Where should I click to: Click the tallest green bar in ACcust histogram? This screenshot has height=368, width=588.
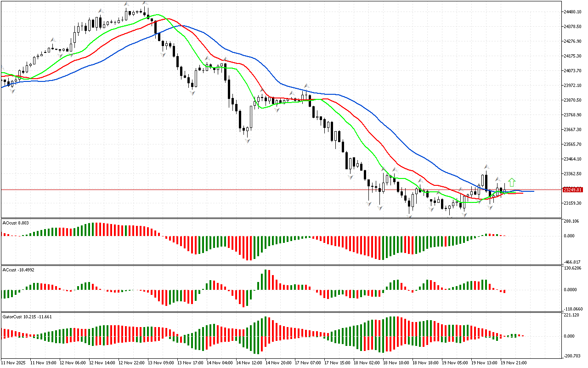tap(265, 280)
